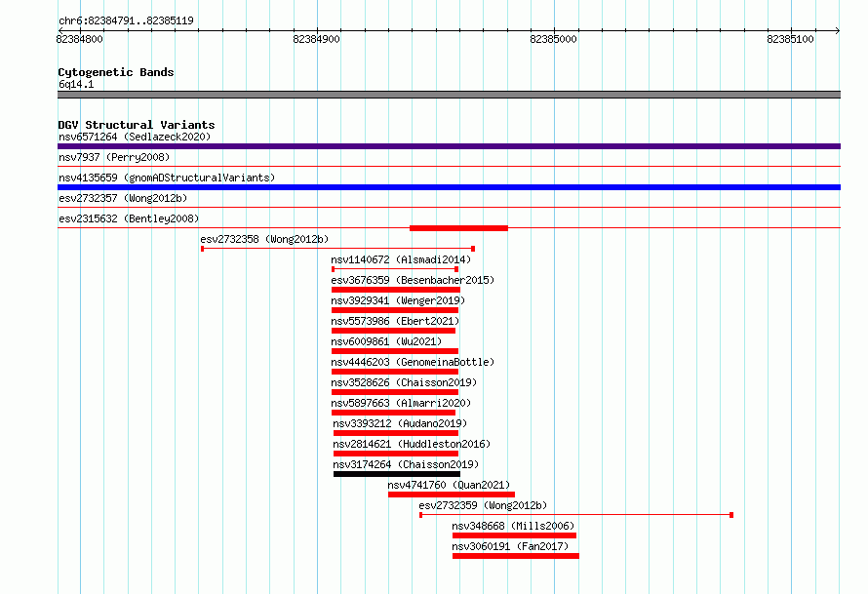Select nsv3174264 (Chaisson2019) label
This screenshot has width=868, height=594.
[x=406, y=464]
